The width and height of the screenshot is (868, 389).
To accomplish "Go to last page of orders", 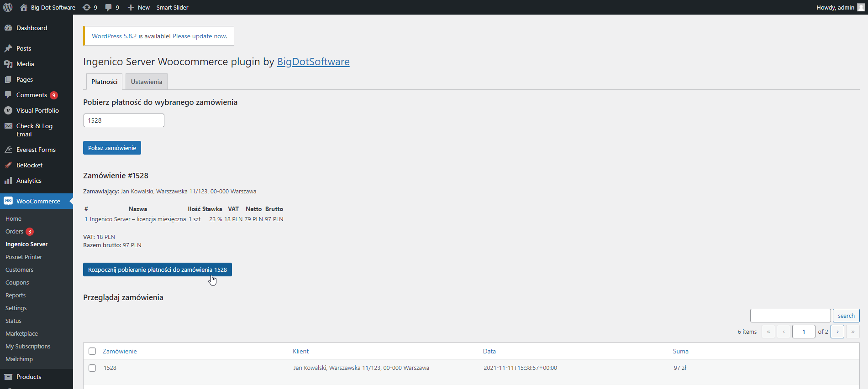I will click(853, 332).
